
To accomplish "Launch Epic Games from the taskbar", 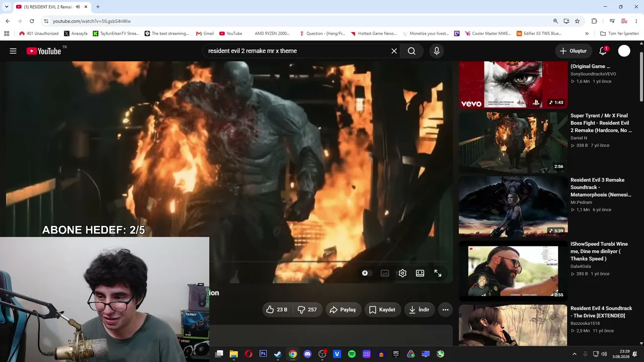I will click(396, 354).
